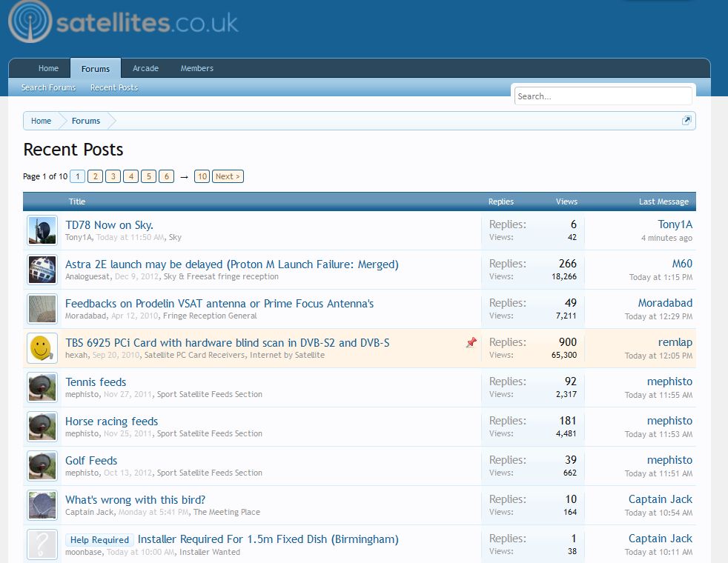Screen dimensions: 728x563
Task: Click the smiley avatar beside TBS 6925 thread
Action: click(x=42, y=348)
